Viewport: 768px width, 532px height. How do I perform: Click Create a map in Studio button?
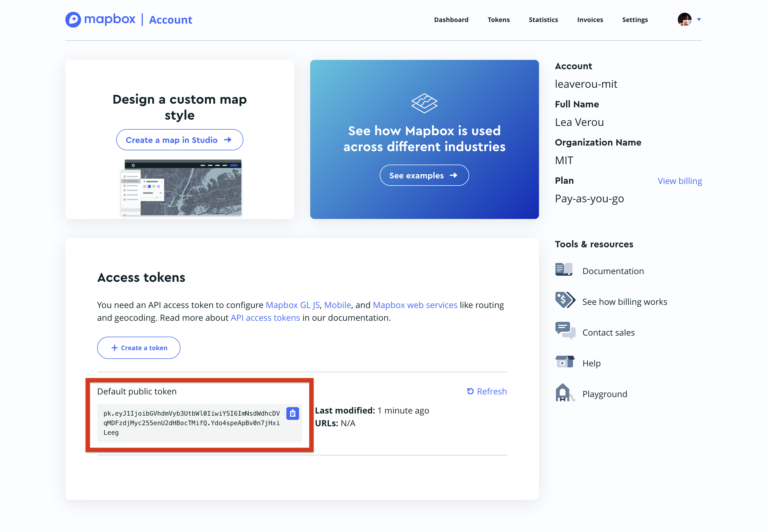click(179, 140)
